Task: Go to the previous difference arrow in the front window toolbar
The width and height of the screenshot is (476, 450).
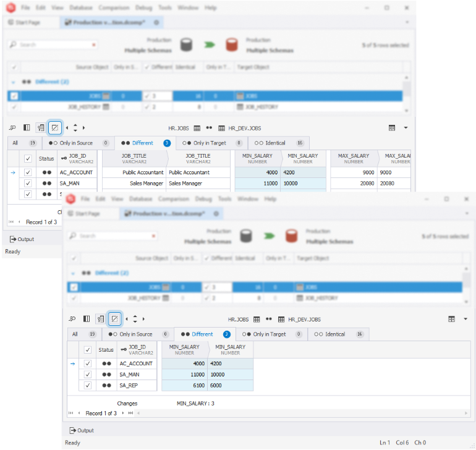Action: pyautogui.click(x=127, y=319)
